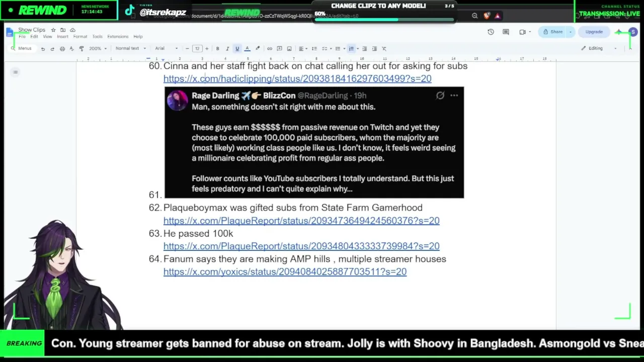The image size is (644, 362).
Task: Toggle the numbered list button
Action: pos(351,49)
